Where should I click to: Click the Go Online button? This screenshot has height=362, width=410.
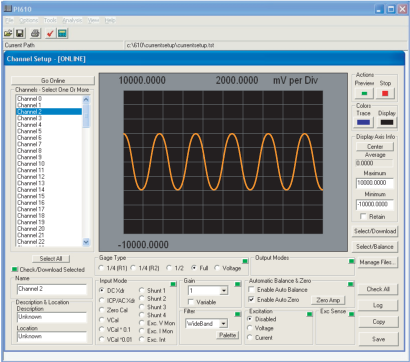point(53,81)
